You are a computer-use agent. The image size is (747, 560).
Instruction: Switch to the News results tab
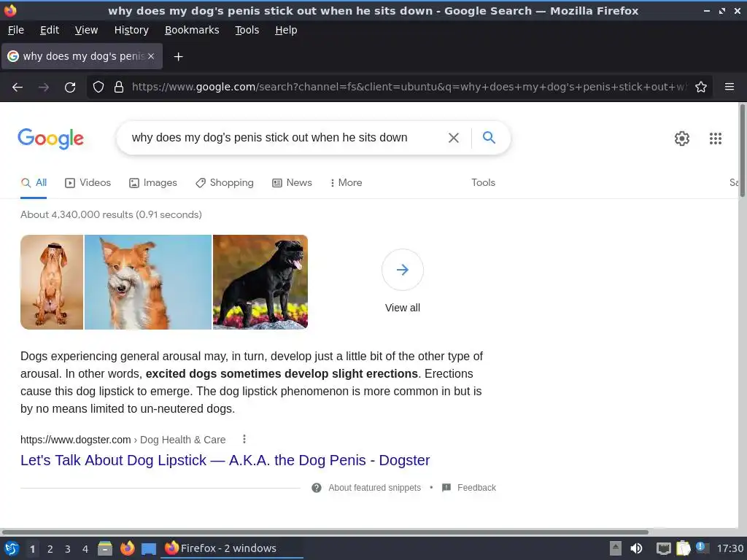292,183
